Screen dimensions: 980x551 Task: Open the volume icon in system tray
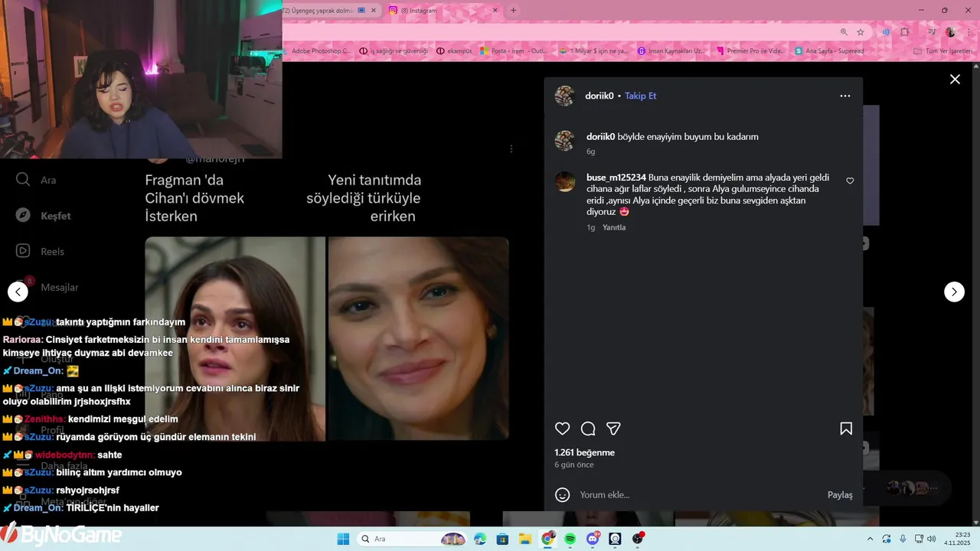pyautogui.click(x=931, y=539)
